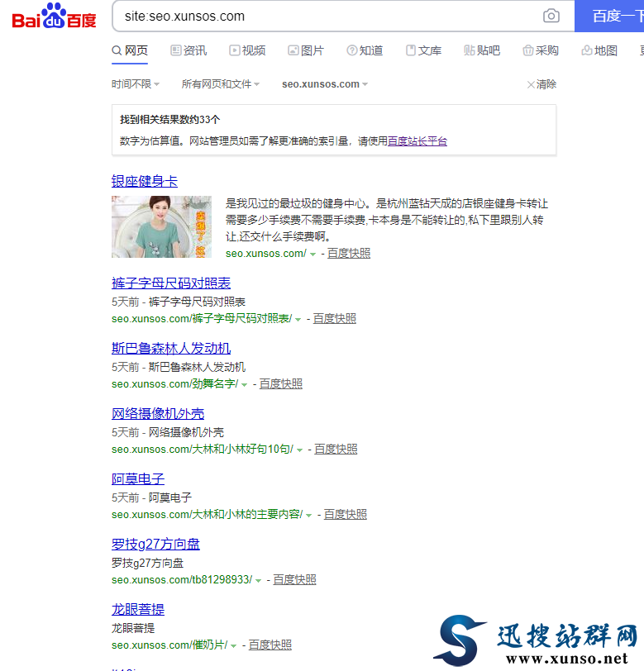Expand the arrow after the 劲舞名字 URL
Viewport: 644px width, 671px height.
[x=245, y=385]
